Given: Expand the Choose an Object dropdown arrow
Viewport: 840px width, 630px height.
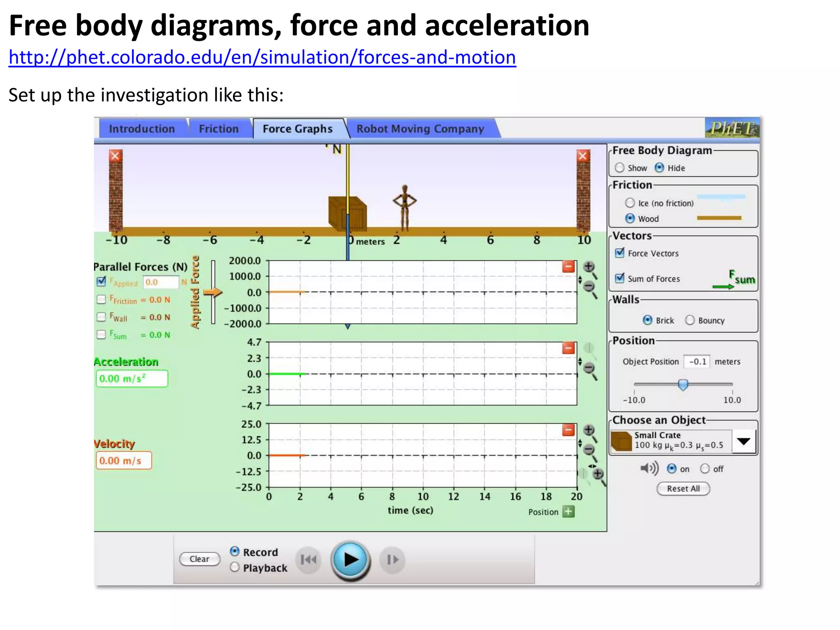Looking at the screenshot, I should tap(743, 441).
